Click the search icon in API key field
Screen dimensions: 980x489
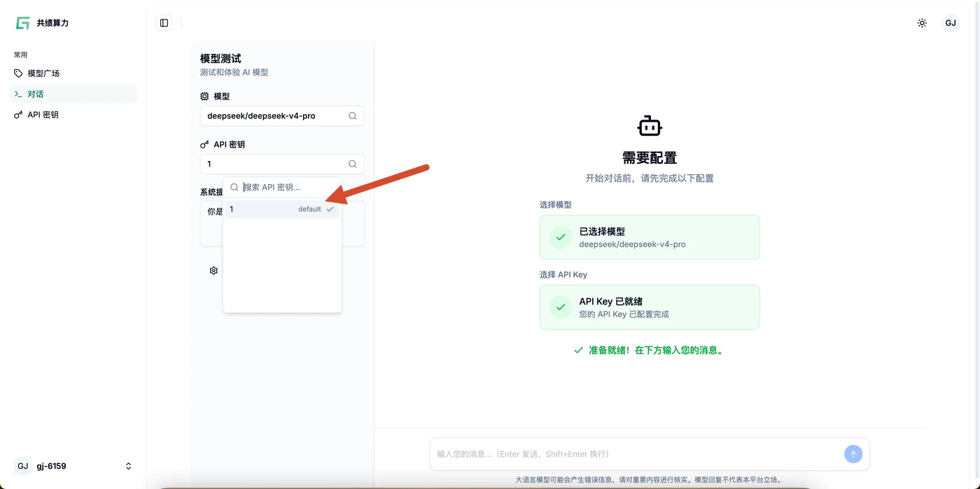click(353, 164)
